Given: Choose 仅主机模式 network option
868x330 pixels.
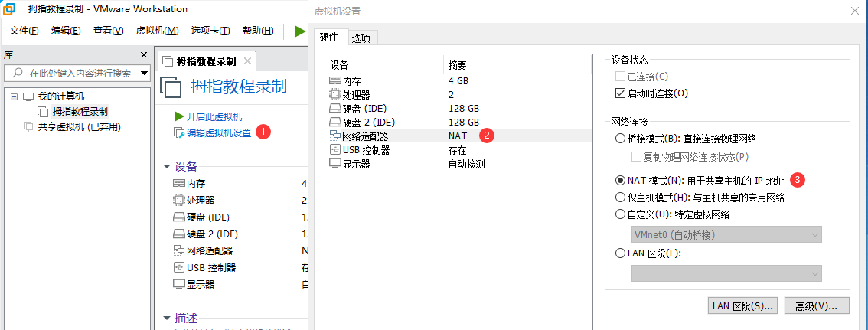Looking at the screenshot, I should (621, 198).
